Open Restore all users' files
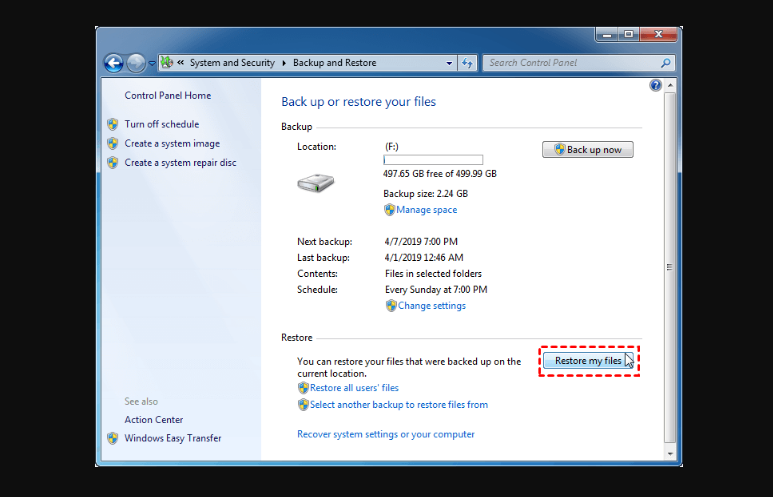The width and height of the screenshot is (773, 497). pyautogui.click(x=354, y=388)
